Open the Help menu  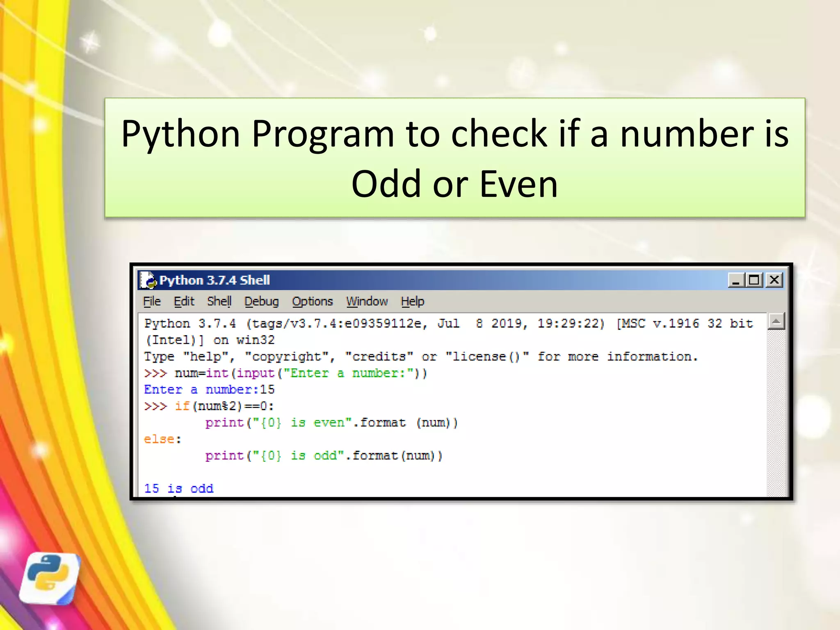[x=412, y=301]
